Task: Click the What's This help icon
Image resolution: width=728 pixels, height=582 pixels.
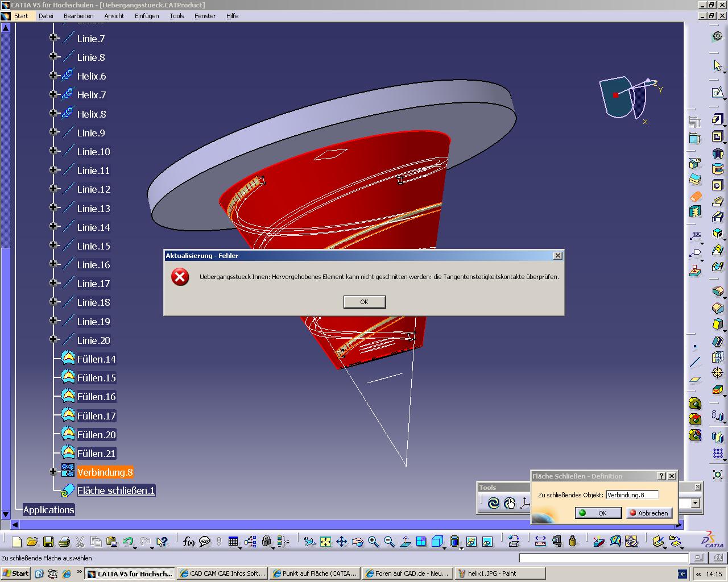Action: (162, 542)
